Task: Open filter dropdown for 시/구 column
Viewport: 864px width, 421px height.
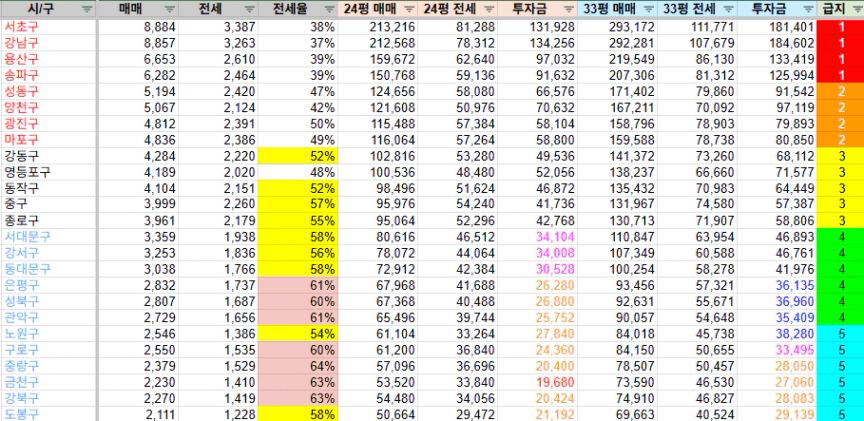Action: point(87,9)
